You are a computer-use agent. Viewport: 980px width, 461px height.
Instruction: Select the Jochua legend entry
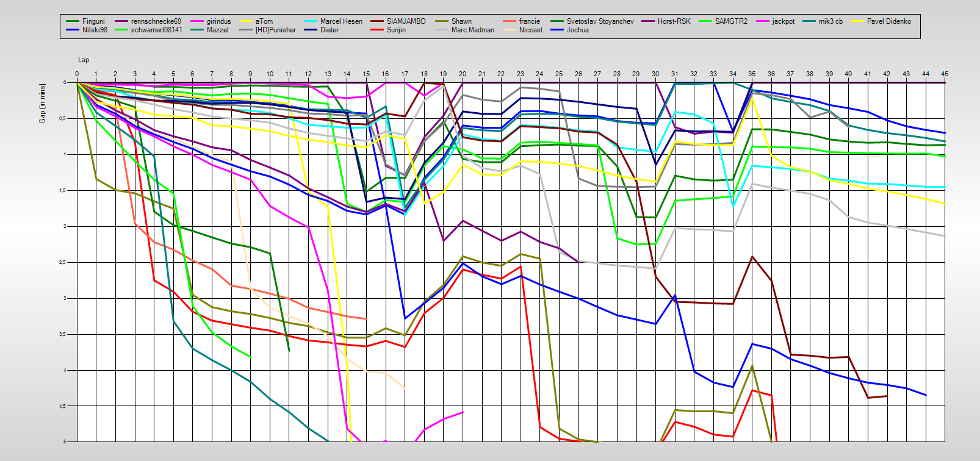pyautogui.click(x=577, y=30)
